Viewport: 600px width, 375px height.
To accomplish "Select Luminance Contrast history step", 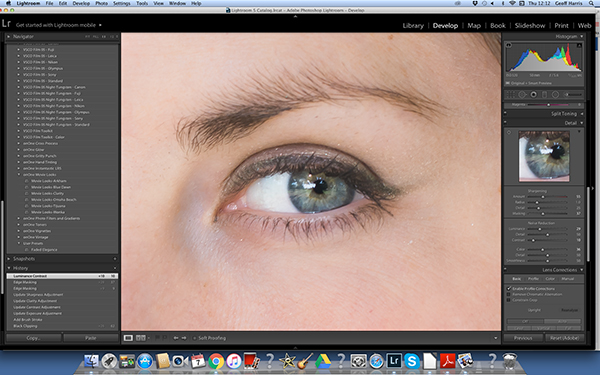I will [x=62, y=276].
